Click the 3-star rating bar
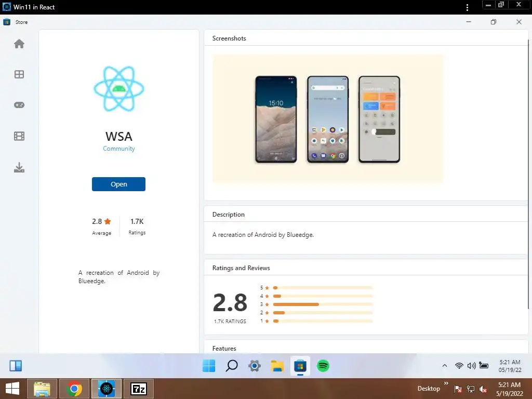The width and height of the screenshot is (532, 399). click(323, 304)
